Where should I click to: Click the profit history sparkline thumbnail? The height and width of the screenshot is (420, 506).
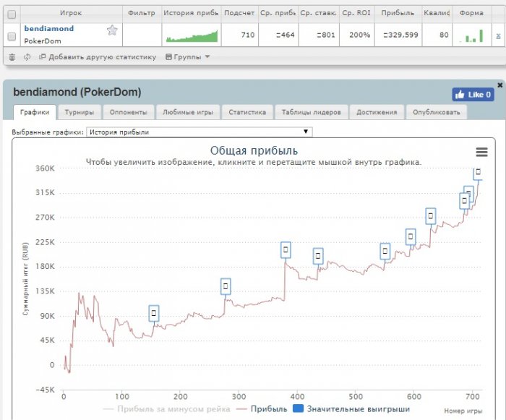(192, 36)
